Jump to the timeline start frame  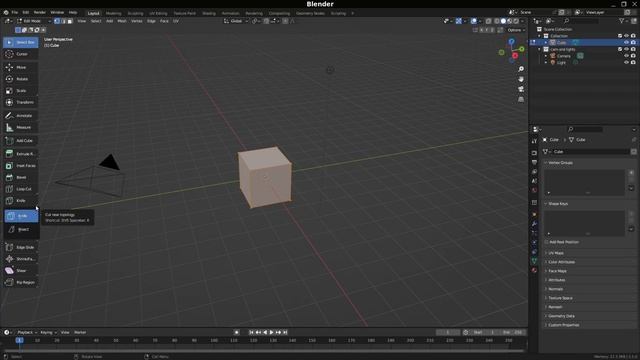click(x=251, y=333)
